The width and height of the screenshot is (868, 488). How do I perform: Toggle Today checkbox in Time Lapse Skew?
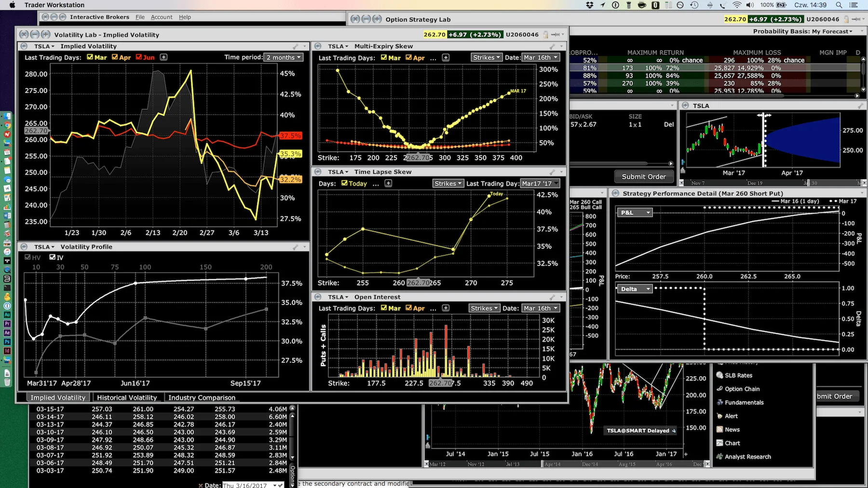click(x=344, y=183)
